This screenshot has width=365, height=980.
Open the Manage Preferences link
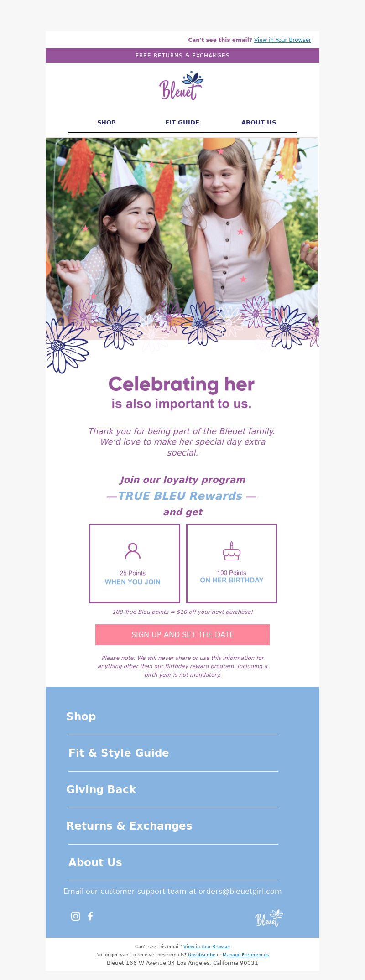coord(245,954)
